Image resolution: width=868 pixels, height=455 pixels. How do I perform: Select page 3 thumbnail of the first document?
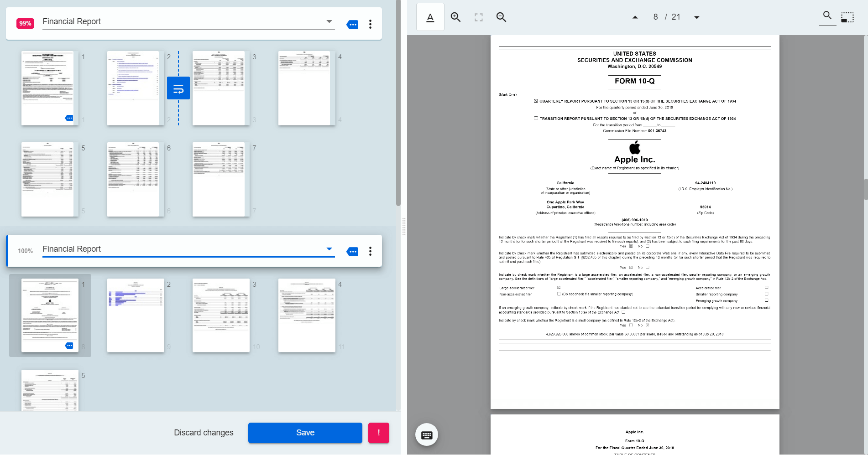point(221,88)
